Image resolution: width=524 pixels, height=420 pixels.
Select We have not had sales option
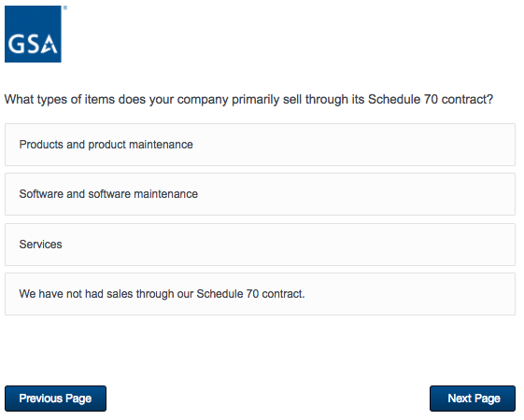(260, 294)
